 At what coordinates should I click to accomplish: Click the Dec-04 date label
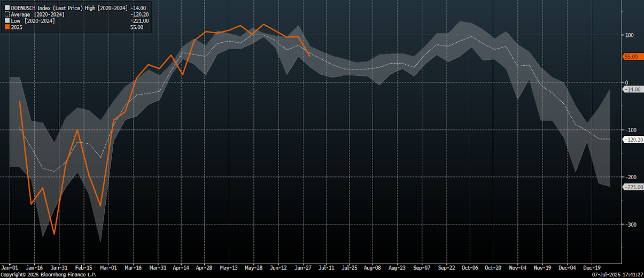pos(567,267)
